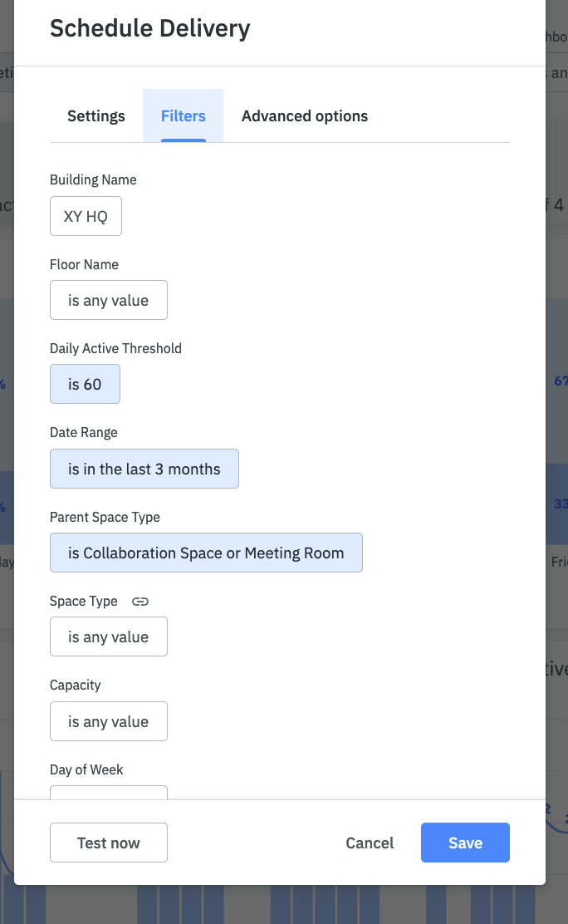Select the Filters tab
This screenshot has width=568, height=924.
coord(184,116)
